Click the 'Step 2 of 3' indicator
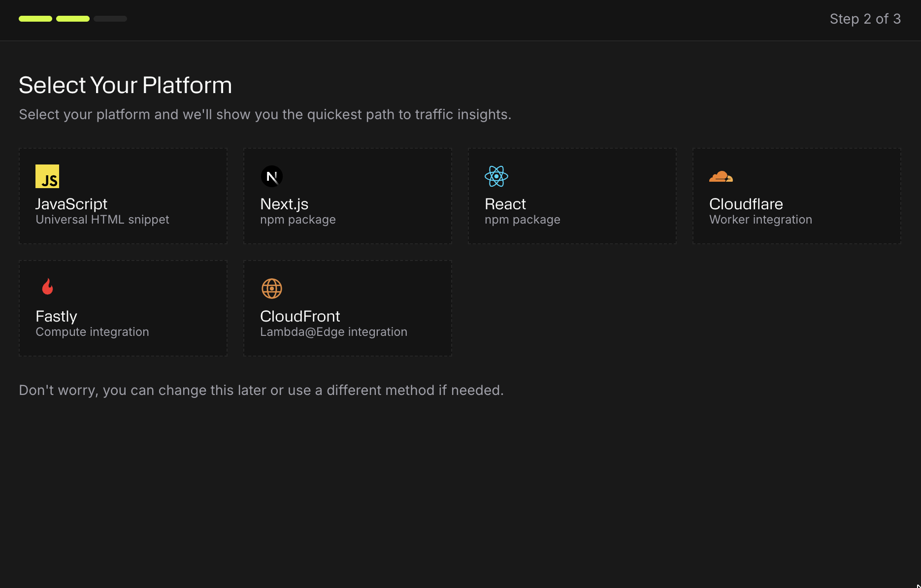The width and height of the screenshot is (921, 588). click(865, 19)
